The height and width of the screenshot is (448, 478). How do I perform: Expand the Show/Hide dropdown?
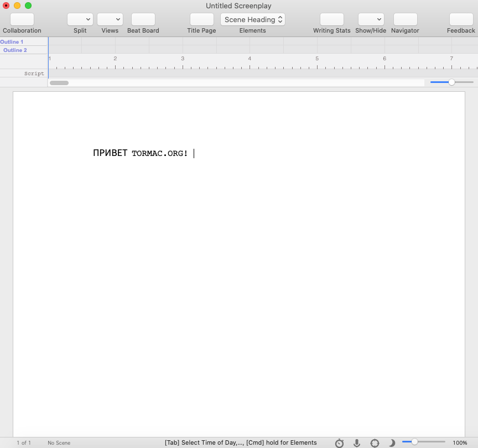371,20
